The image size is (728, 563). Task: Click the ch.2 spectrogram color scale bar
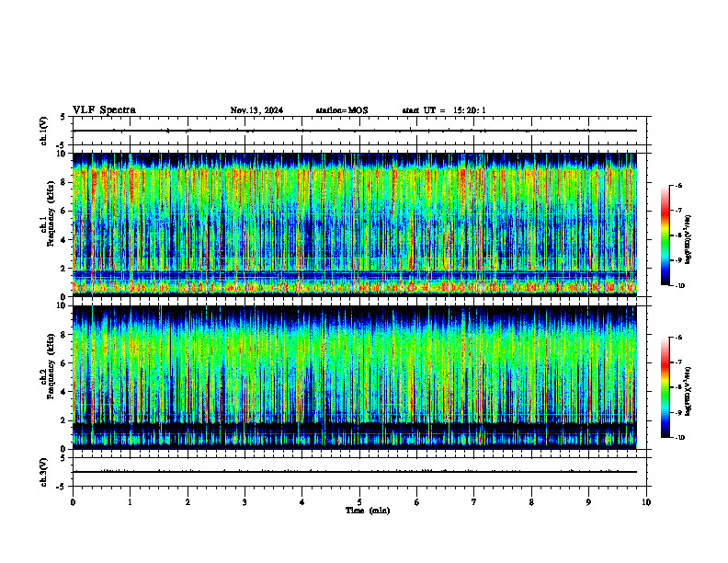[x=665, y=387]
